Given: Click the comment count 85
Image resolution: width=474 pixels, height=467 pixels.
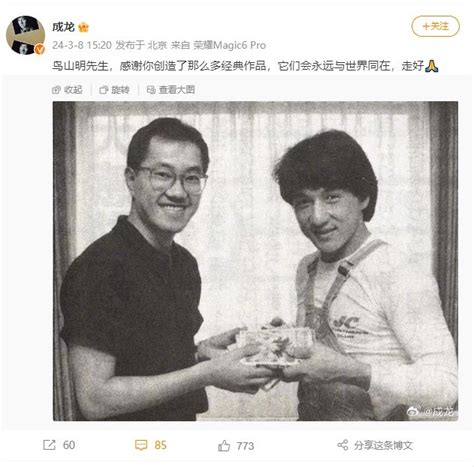Looking at the screenshot, I should [160, 445].
